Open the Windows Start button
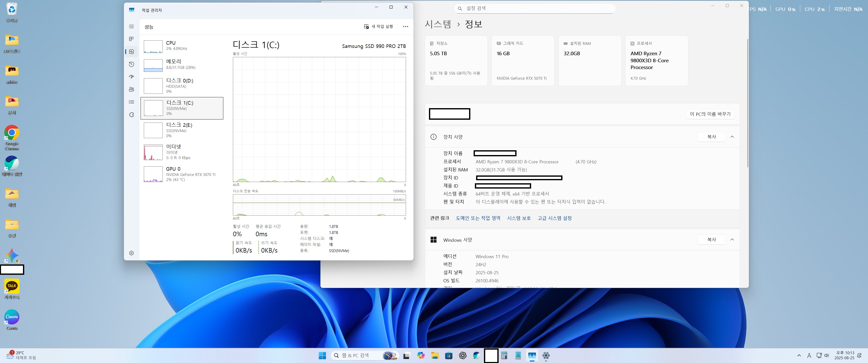This screenshot has height=363, width=868. pos(322,356)
